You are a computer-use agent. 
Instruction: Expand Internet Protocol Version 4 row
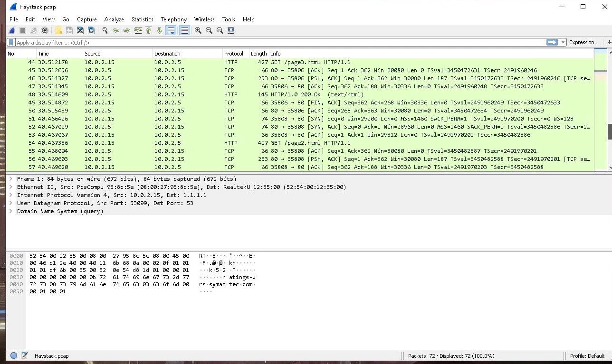(x=11, y=195)
